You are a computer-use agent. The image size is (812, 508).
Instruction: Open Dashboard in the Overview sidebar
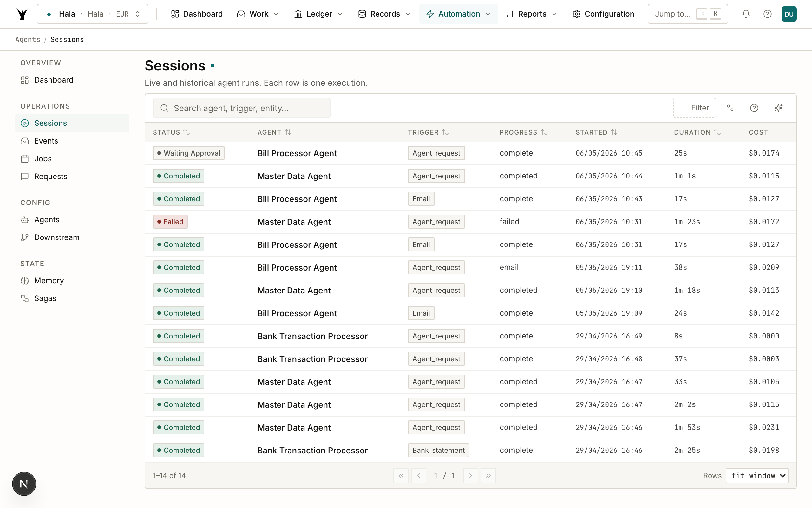(72, 80)
